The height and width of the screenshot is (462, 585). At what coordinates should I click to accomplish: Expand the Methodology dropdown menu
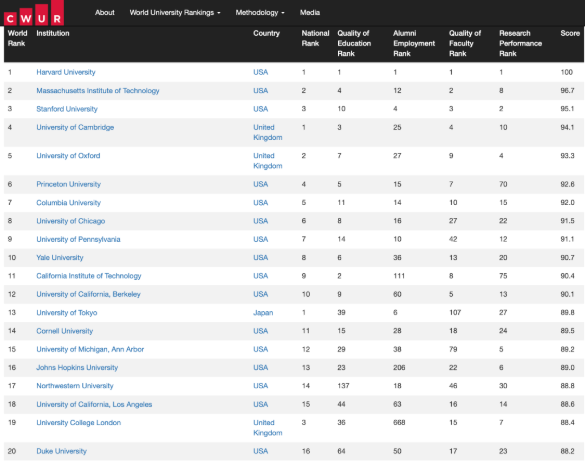(260, 13)
